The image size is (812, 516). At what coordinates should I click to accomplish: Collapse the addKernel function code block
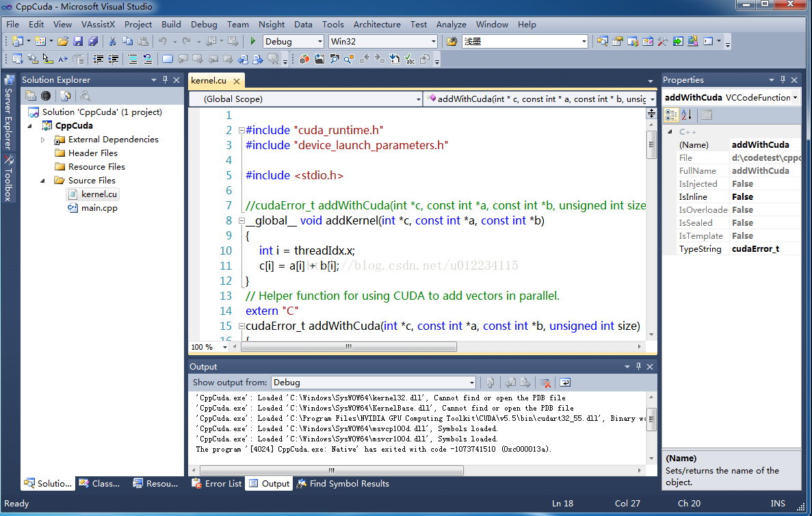click(x=241, y=220)
